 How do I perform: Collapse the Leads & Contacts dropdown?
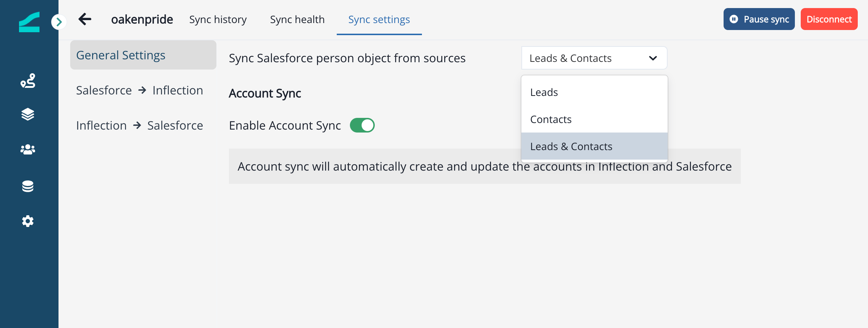click(x=594, y=58)
